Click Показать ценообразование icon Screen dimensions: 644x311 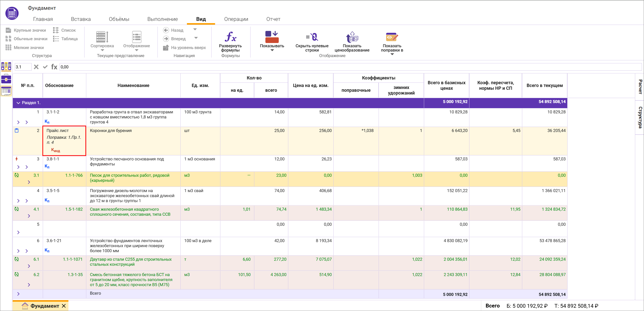point(352,37)
